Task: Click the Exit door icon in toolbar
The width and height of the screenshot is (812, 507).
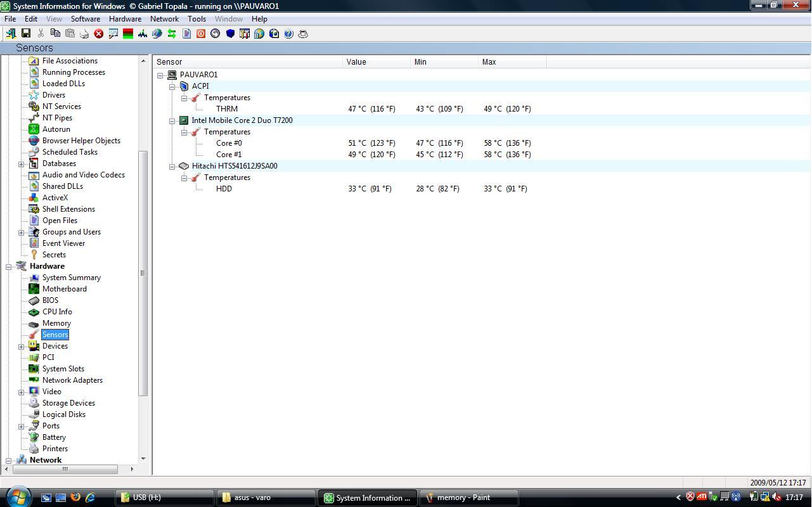Action: 11,34
